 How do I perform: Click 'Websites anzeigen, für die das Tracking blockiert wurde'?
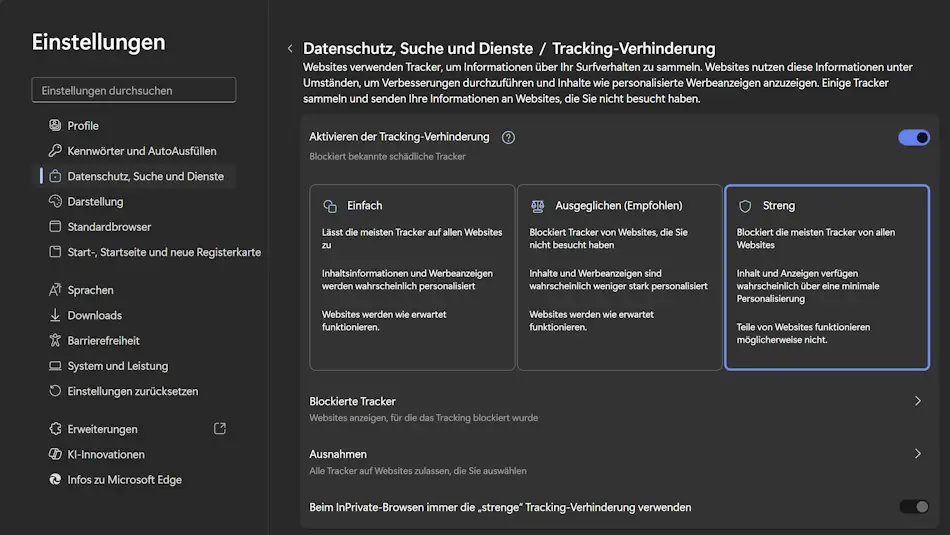click(424, 417)
